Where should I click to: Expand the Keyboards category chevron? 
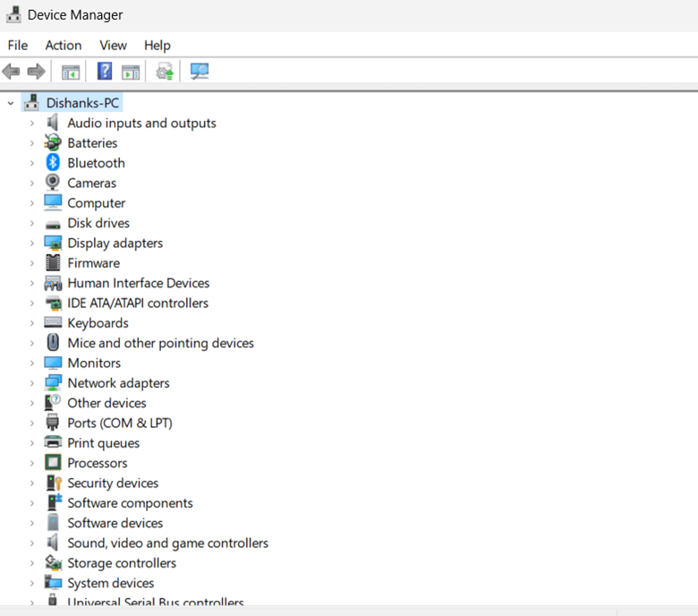(32, 323)
